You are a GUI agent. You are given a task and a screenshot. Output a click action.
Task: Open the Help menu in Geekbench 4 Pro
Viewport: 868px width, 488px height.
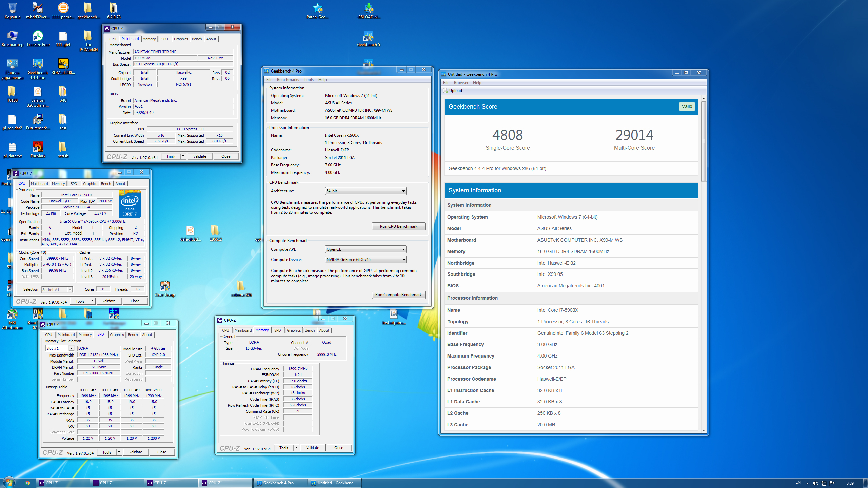[x=322, y=80]
